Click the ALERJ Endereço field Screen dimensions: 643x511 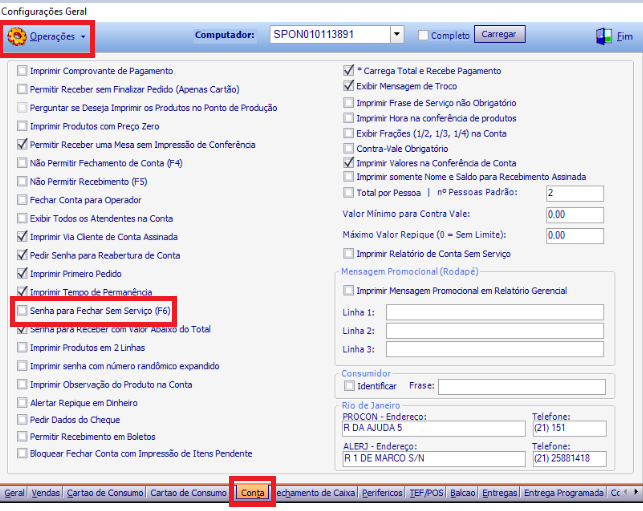433,459
